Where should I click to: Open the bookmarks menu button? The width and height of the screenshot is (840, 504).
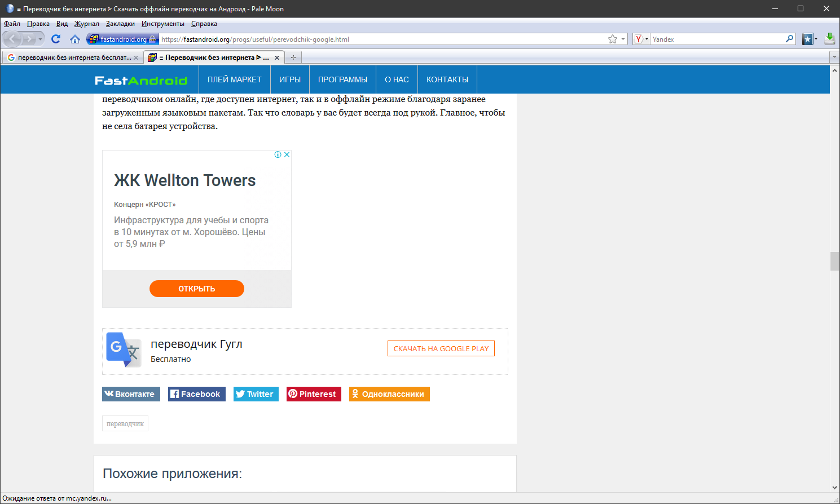coord(808,39)
